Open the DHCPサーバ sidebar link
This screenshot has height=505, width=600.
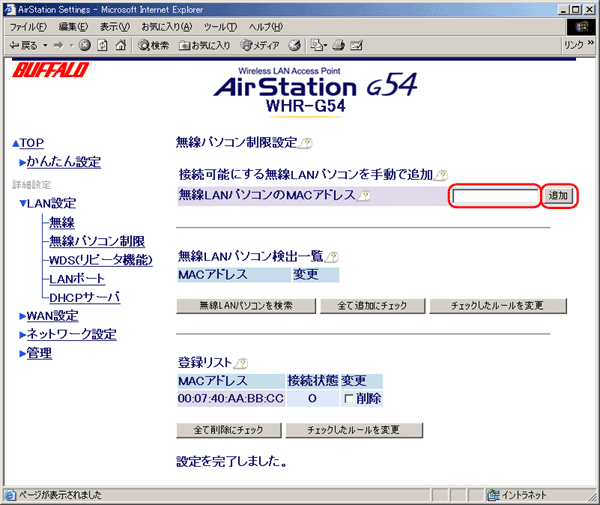[85, 297]
